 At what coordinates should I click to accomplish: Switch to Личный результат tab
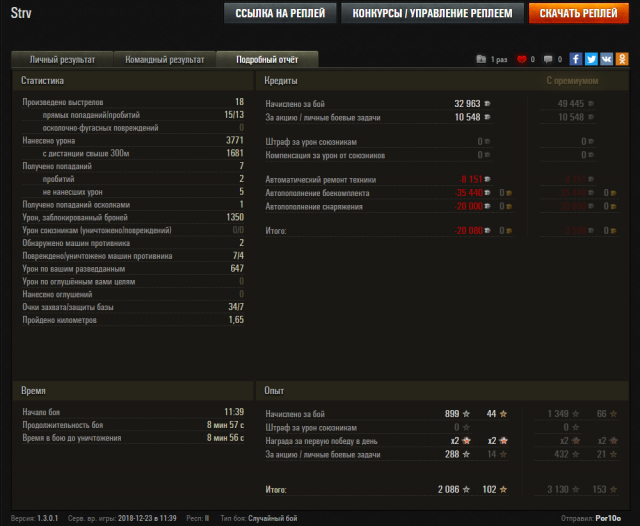tap(62, 59)
